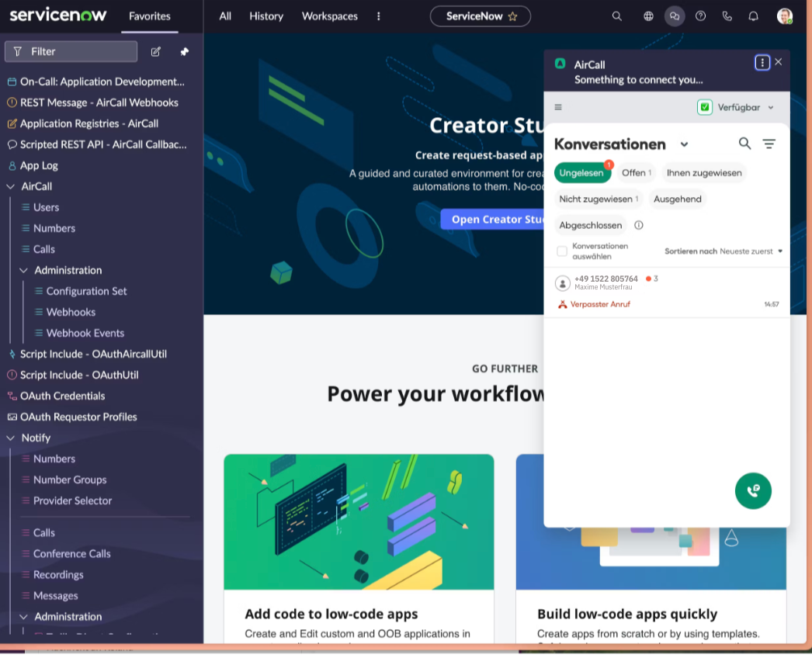
Task: Toggle the Ihnen zugewiesen filter chip
Action: coord(704,173)
